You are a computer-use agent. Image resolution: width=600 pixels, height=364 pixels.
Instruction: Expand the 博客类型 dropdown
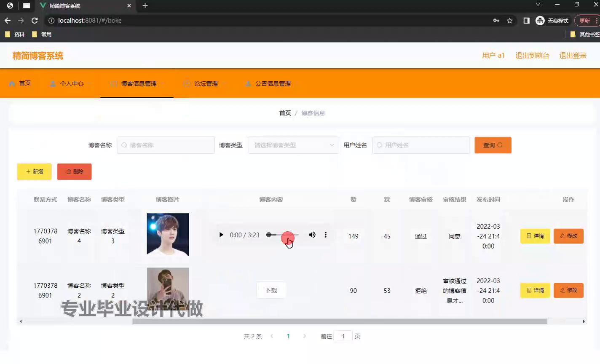(293, 145)
